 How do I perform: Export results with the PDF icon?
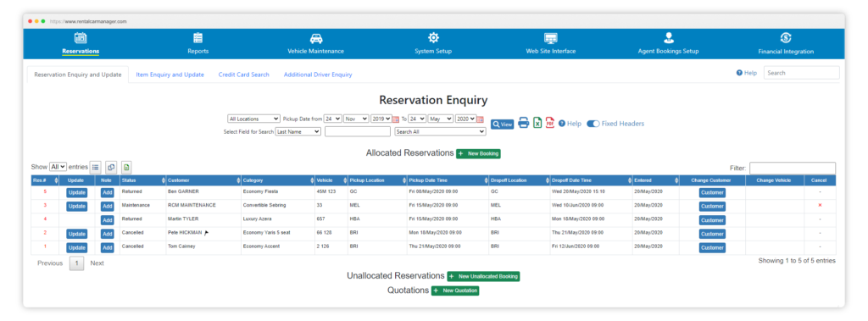(549, 124)
